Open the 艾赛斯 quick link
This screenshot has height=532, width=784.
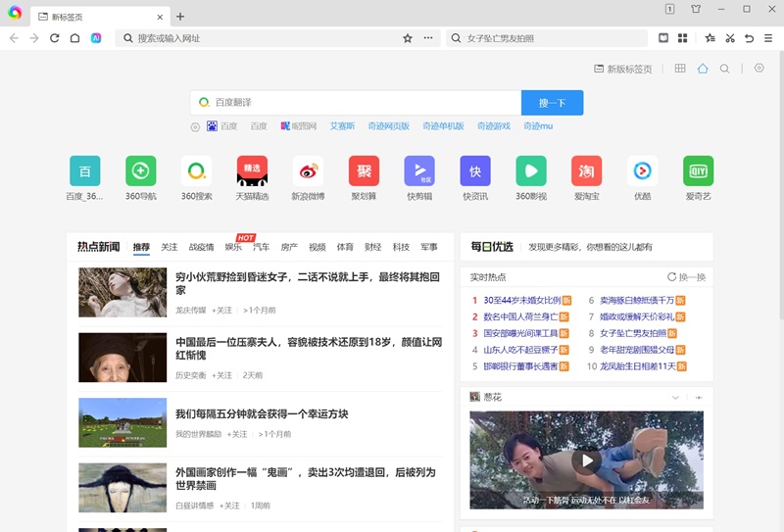click(x=342, y=126)
